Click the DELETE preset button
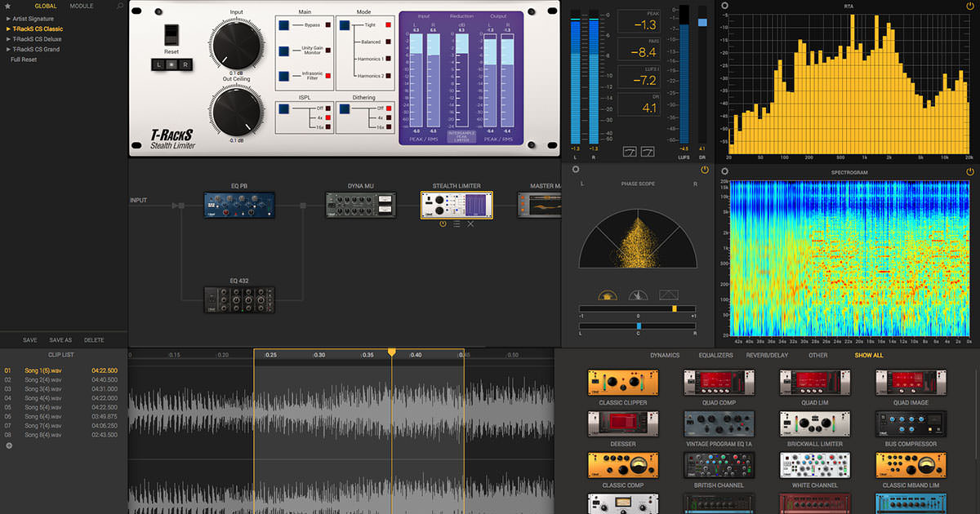The image size is (980, 514). 94,340
